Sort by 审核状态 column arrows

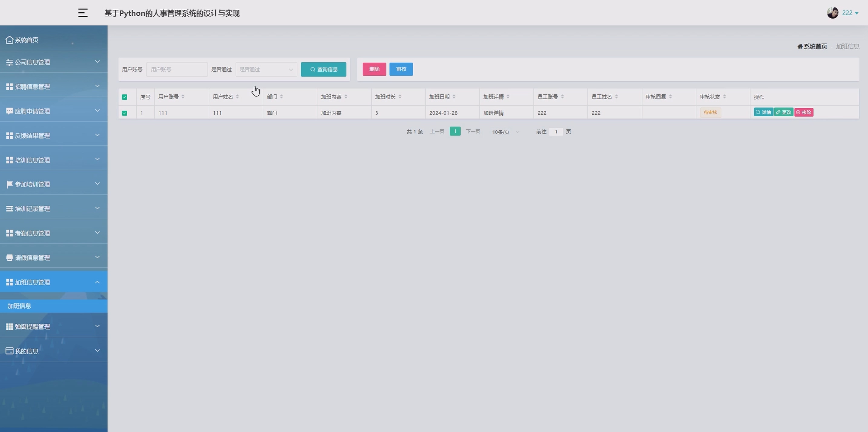[725, 97]
